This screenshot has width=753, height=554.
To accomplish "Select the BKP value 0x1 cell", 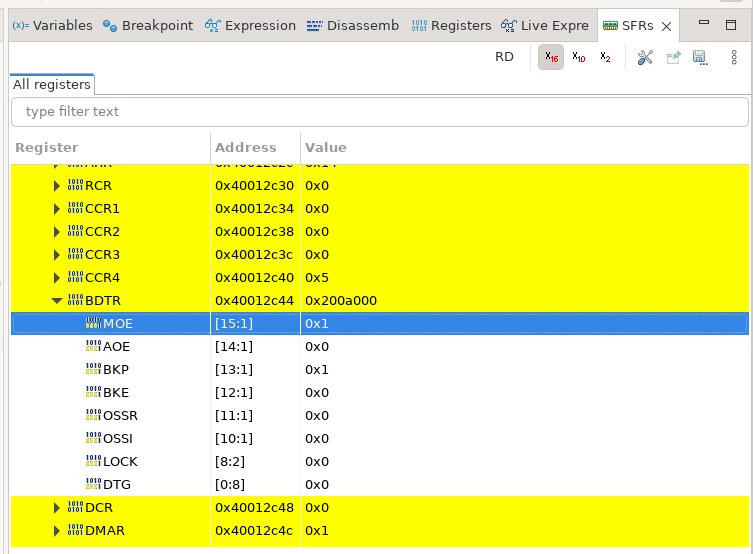I will pyautogui.click(x=317, y=370).
